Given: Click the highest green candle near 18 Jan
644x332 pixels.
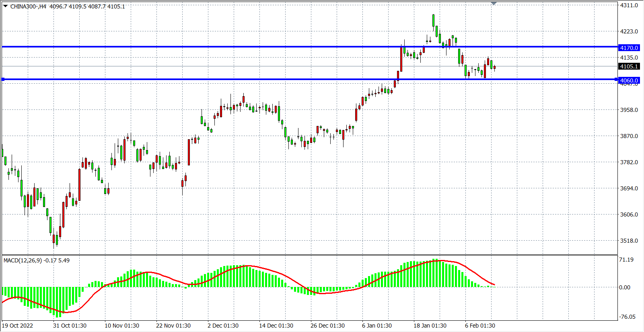Looking at the screenshot, I should [433, 21].
